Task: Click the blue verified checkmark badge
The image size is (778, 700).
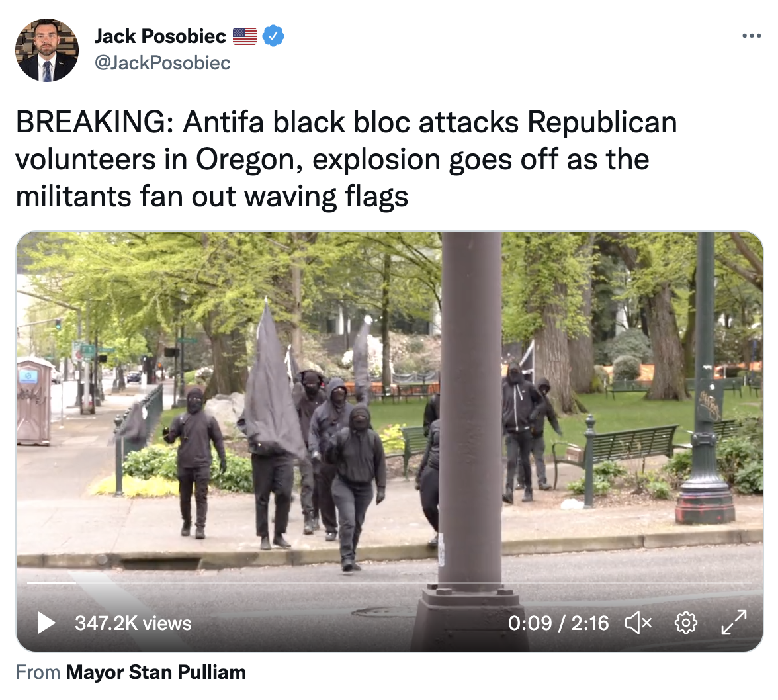Action: tap(273, 36)
